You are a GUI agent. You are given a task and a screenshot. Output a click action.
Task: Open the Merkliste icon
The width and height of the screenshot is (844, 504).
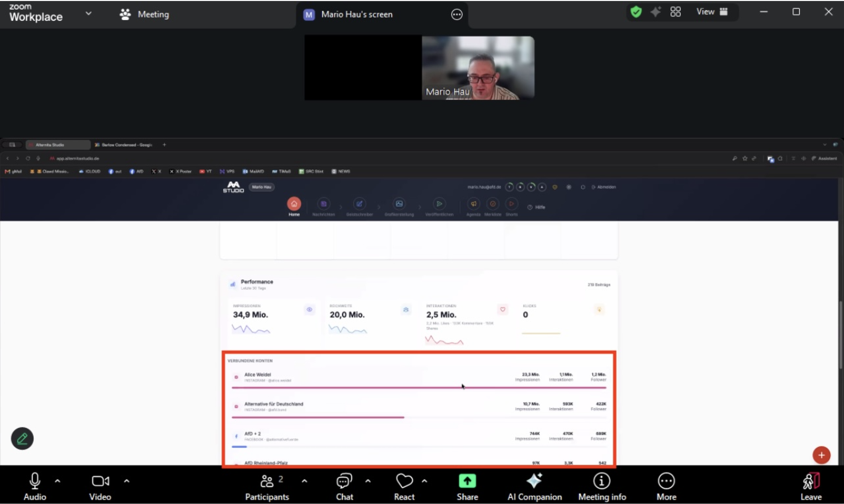[x=493, y=204]
